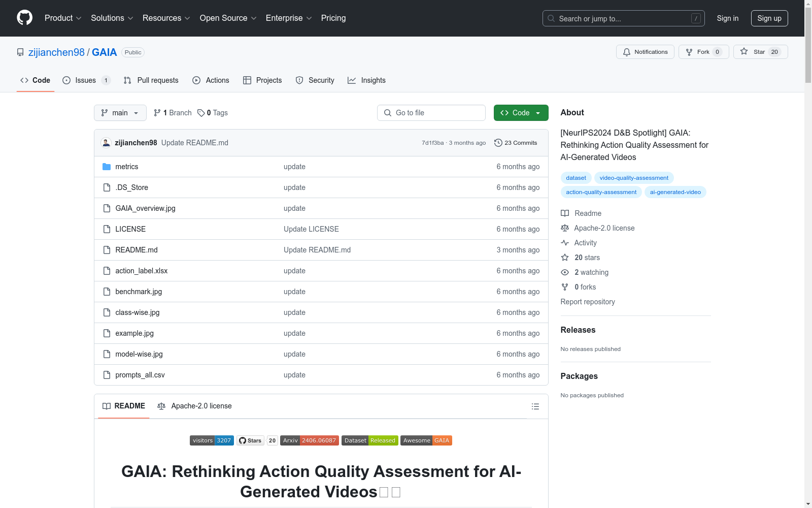Click the dataset topic tag
812x508 pixels.
(576, 178)
